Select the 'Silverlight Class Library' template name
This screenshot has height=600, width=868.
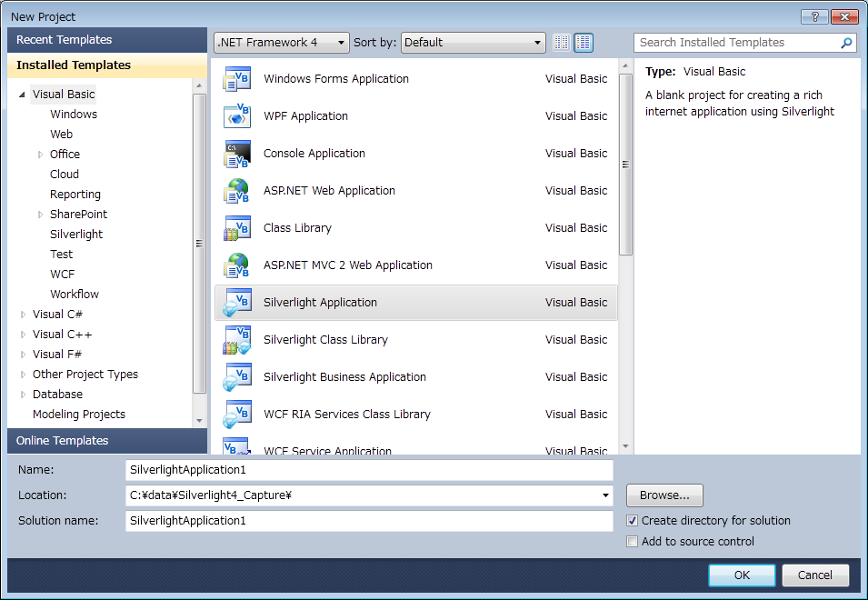(325, 340)
